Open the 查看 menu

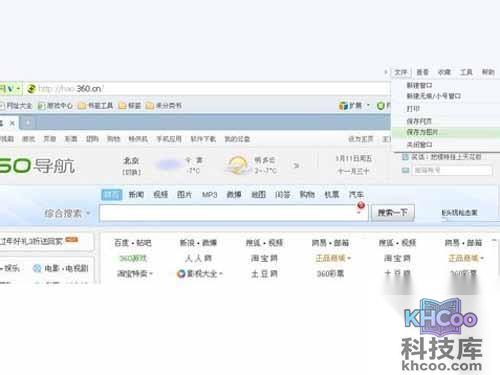pos(422,72)
